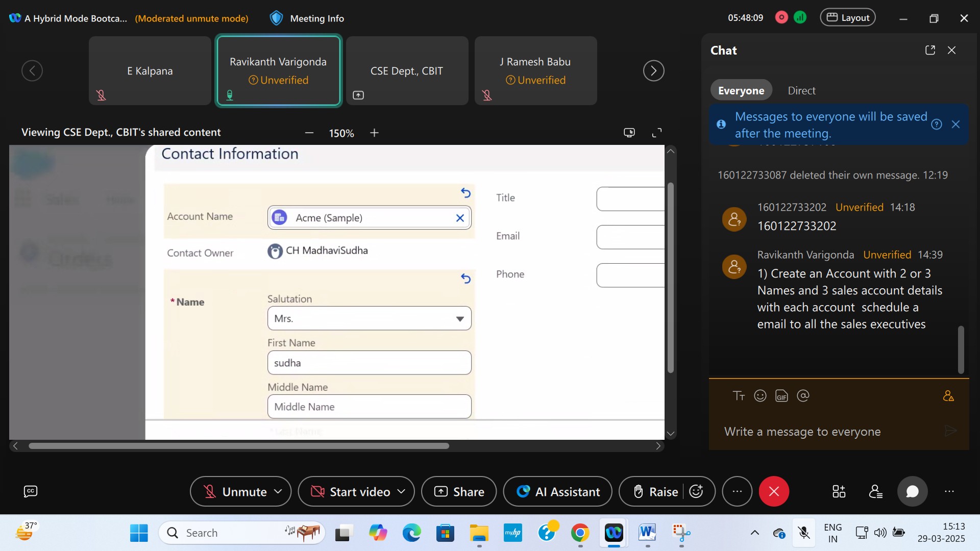
Task: Open the Layout dropdown
Action: pos(848,18)
